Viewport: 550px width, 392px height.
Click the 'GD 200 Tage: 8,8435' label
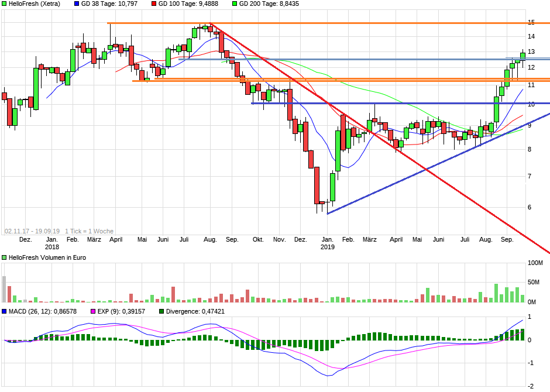click(x=269, y=4)
